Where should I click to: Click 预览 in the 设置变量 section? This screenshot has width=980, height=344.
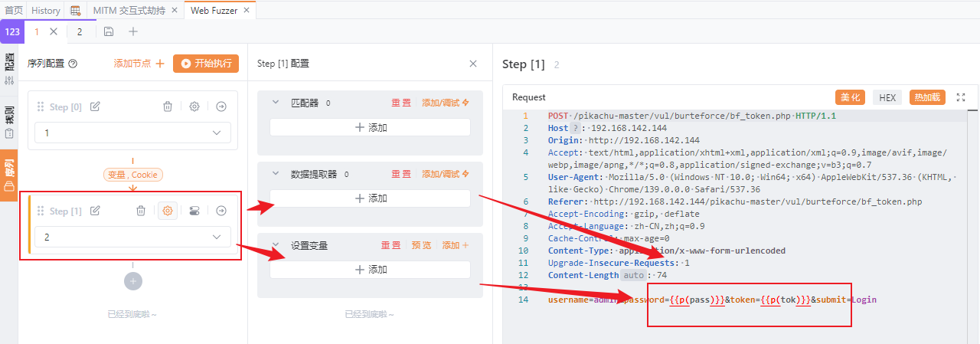tap(422, 245)
